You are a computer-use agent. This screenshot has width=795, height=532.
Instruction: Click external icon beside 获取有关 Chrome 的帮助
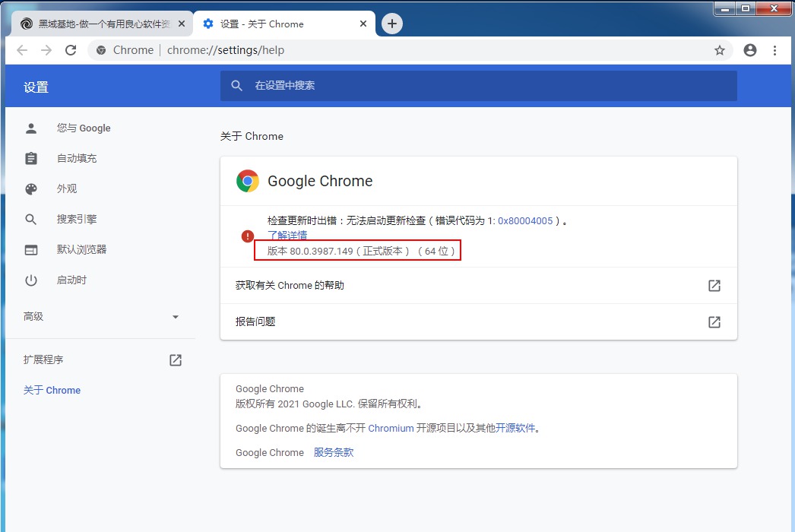click(x=714, y=286)
